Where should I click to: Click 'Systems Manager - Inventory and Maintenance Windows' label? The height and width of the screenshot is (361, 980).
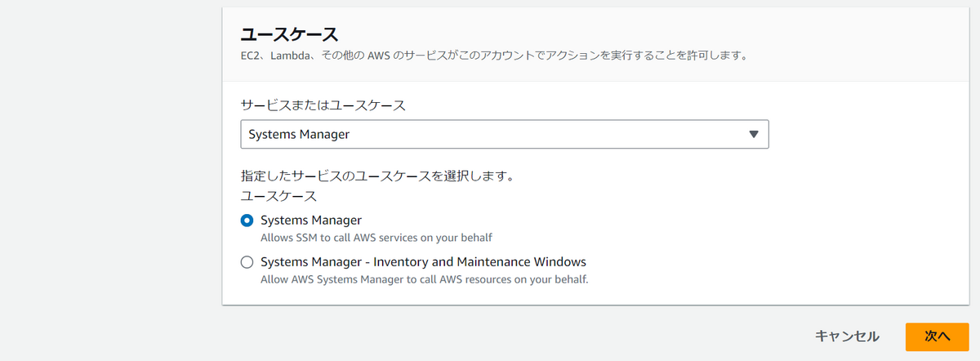click(423, 263)
